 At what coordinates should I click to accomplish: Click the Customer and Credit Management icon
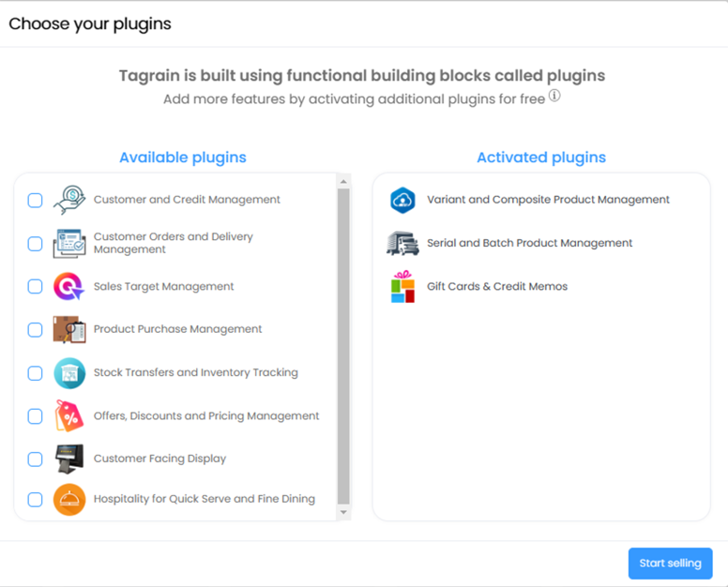[69, 200]
